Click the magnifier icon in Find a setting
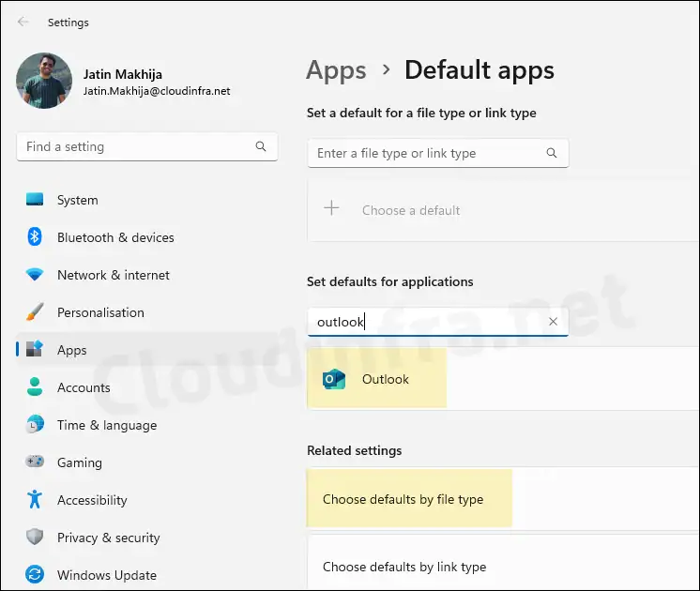The height and width of the screenshot is (591, 700). pos(261,146)
